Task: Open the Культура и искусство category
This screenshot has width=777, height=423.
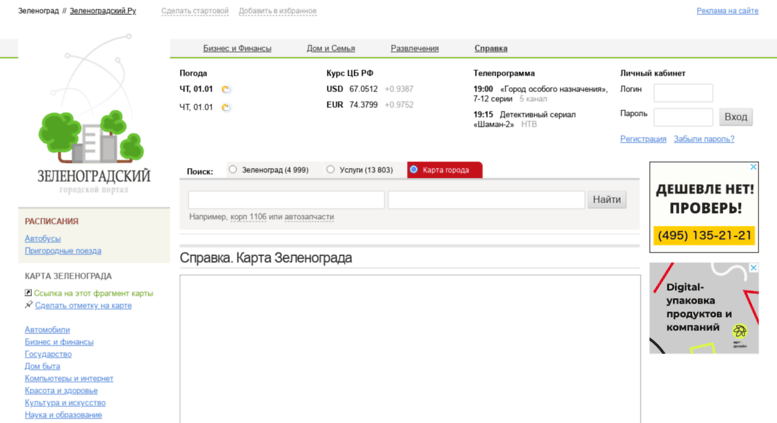Action: click(x=65, y=403)
